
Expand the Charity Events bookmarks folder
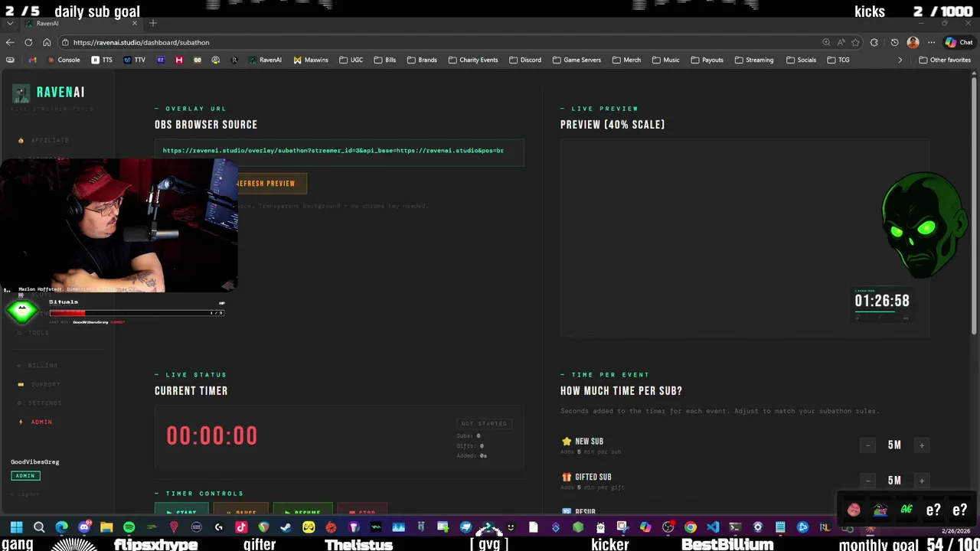tap(472, 60)
